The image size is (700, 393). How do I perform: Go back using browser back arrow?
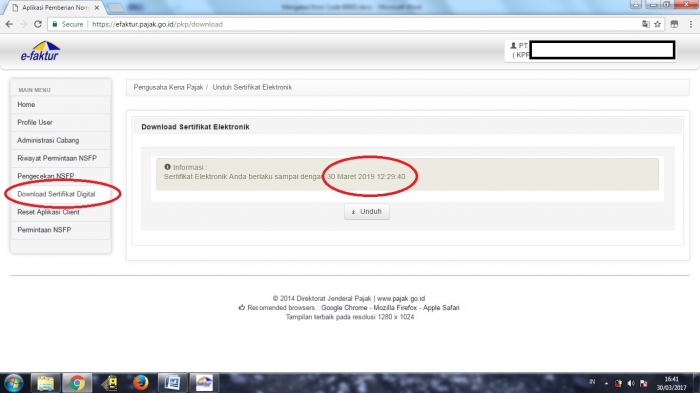coord(9,24)
